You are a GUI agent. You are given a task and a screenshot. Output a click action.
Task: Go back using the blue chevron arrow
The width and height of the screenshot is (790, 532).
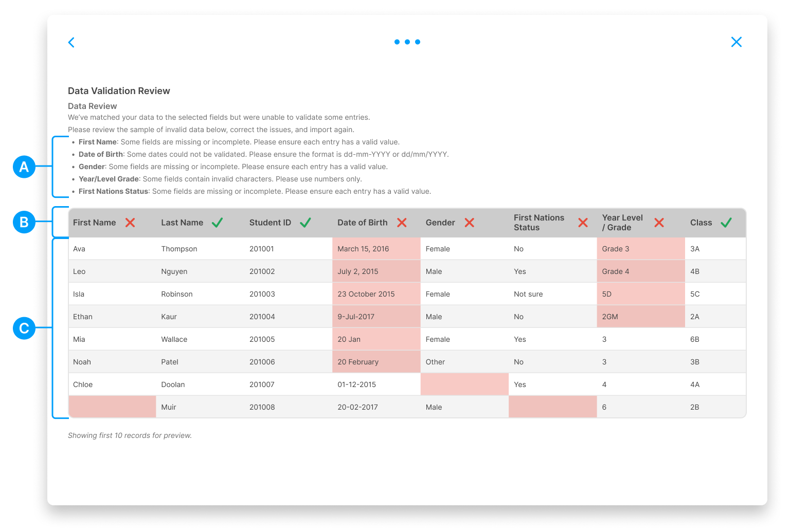click(71, 42)
